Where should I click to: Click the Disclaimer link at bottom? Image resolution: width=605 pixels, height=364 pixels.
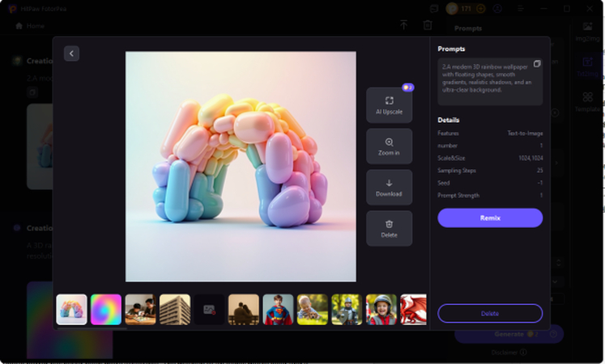[509, 352]
